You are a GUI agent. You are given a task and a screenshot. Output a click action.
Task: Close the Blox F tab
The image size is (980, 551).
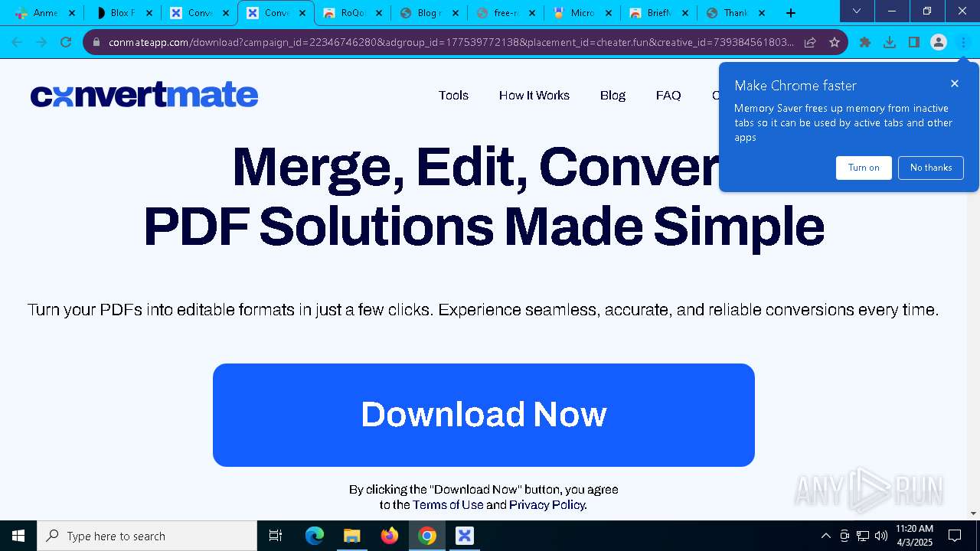[149, 13]
